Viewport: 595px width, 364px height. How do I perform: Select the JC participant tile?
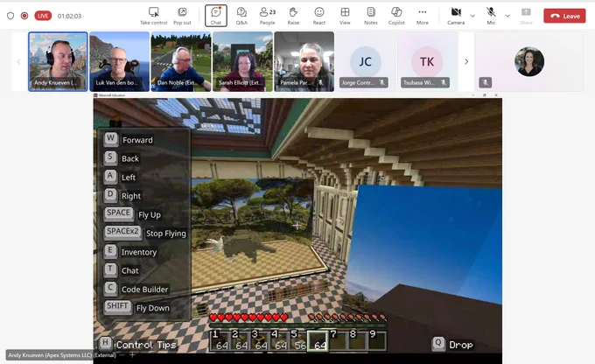(x=366, y=61)
